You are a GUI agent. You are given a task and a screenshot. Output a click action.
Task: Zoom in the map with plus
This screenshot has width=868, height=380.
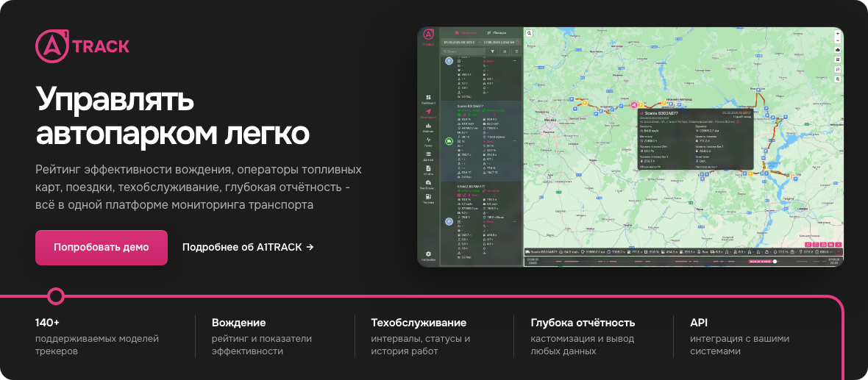(838, 33)
